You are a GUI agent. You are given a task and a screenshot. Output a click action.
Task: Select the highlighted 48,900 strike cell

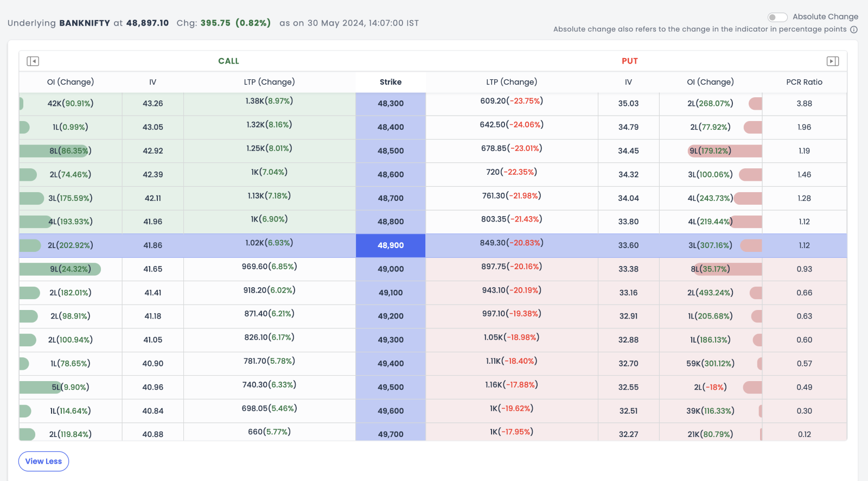click(391, 245)
